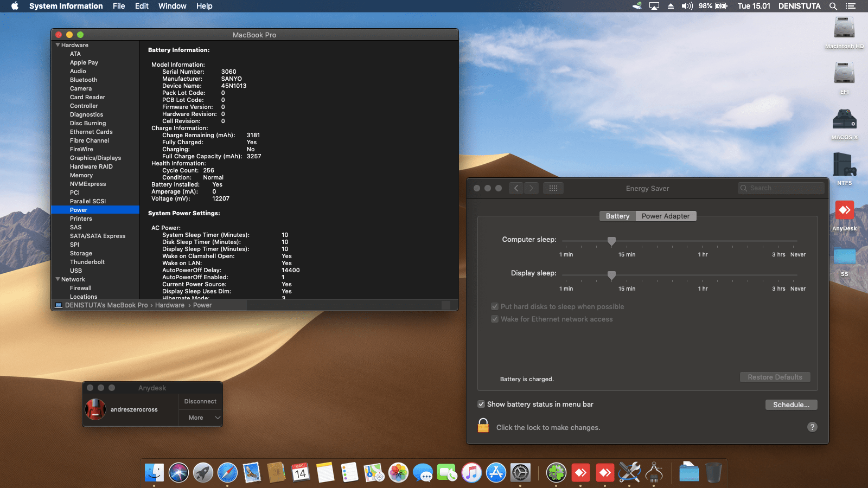Image resolution: width=868 pixels, height=488 pixels.
Task: Open the More dropdown in Anydesk window
Action: coord(201,418)
